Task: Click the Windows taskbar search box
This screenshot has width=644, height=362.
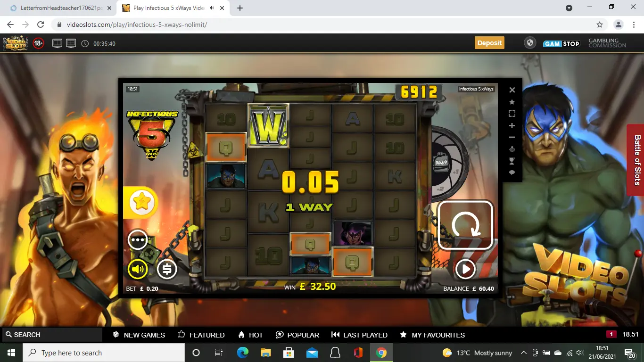Action: (x=104, y=353)
